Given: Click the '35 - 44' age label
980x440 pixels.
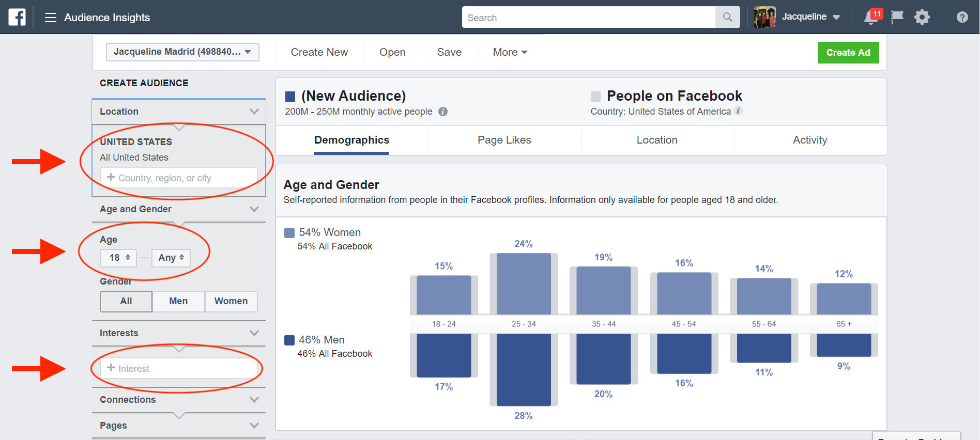Looking at the screenshot, I should pos(604,324).
